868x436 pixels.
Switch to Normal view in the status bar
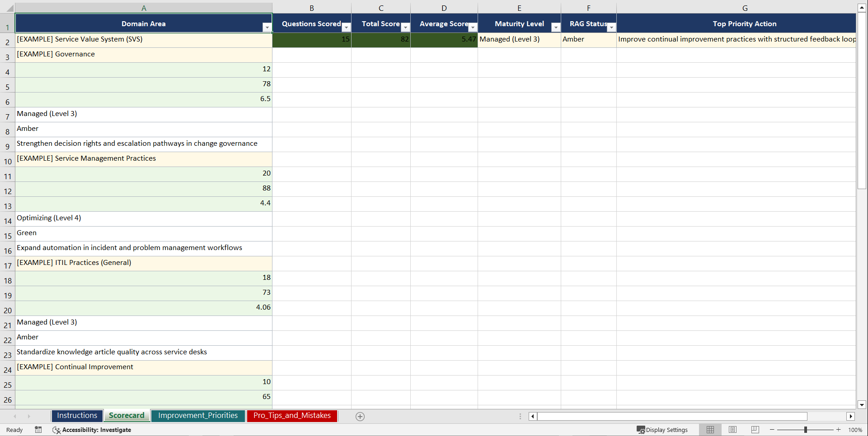click(x=710, y=430)
